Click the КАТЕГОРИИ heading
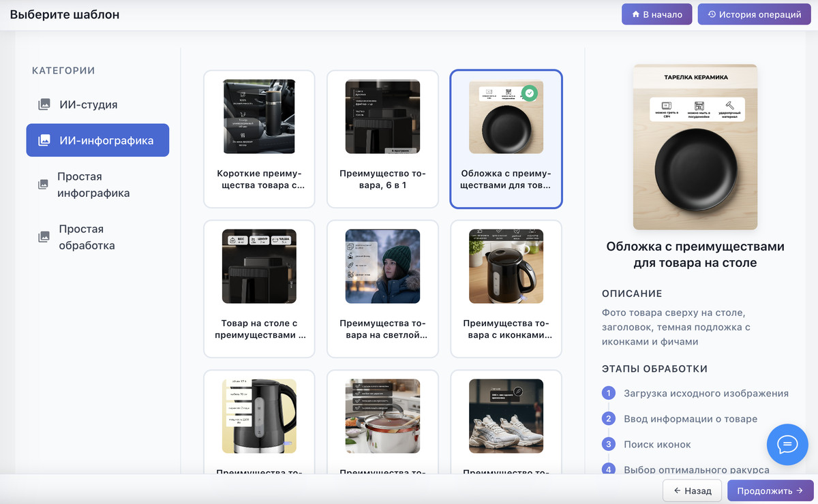This screenshot has height=504, width=818. tap(63, 71)
